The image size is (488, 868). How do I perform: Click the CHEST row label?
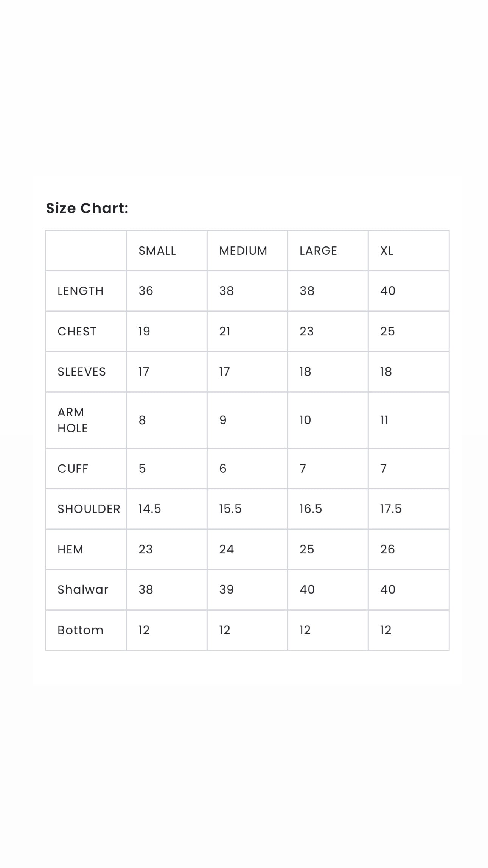pos(77,331)
